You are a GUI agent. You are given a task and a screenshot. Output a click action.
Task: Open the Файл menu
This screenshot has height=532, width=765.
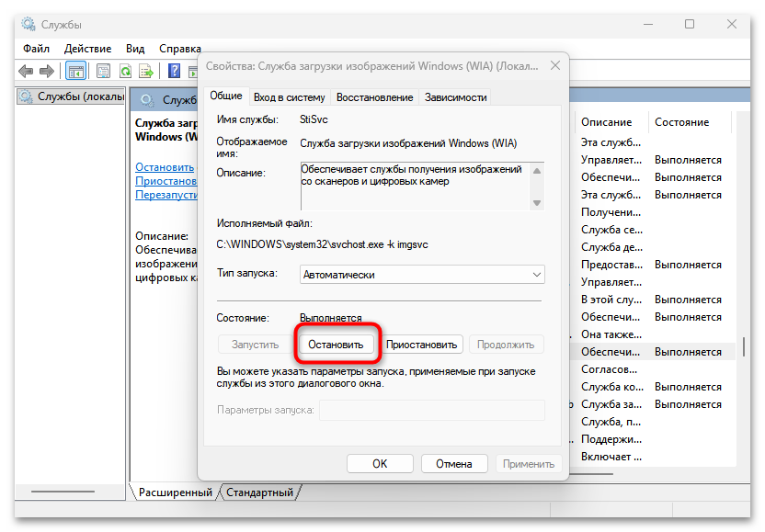click(x=36, y=49)
